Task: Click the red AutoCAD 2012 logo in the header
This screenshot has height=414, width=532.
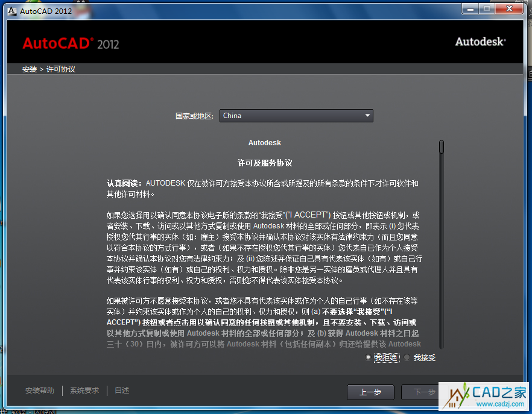Action: pyautogui.click(x=71, y=43)
